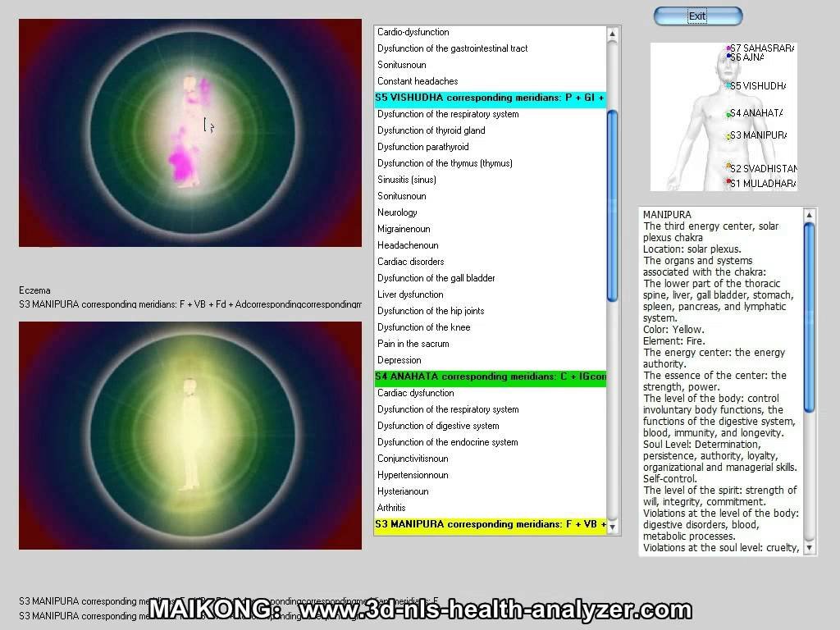The width and height of the screenshot is (840, 630).
Task: Click the S3 Manipura yellow chakra dot
Action: click(728, 136)
